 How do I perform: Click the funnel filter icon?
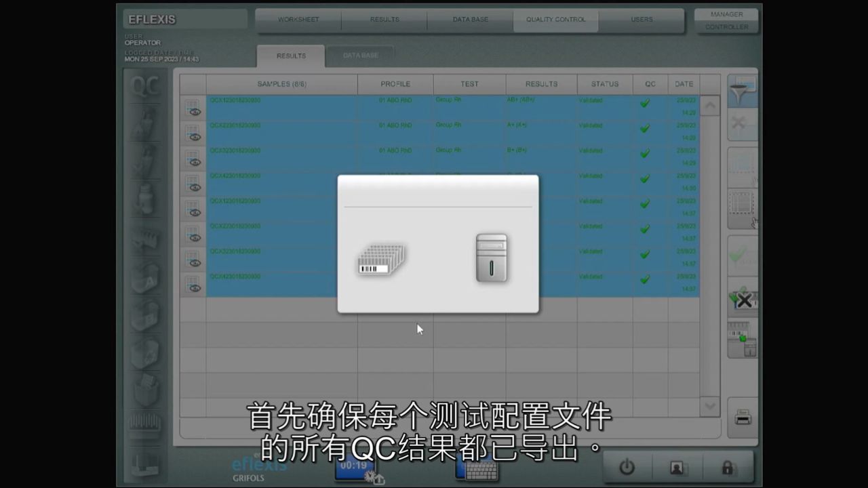[x=743, y=91]
